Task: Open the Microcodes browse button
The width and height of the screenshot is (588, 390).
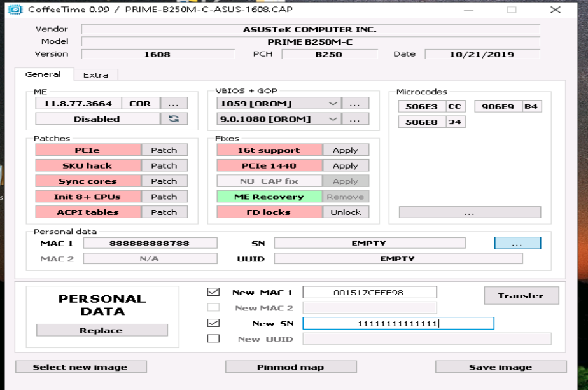Action: point(470,212)
